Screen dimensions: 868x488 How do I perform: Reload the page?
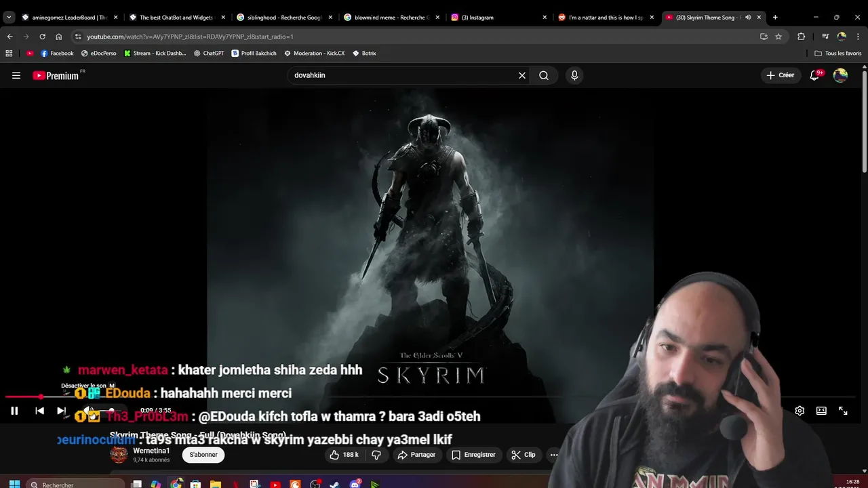(x=42, y=37)
